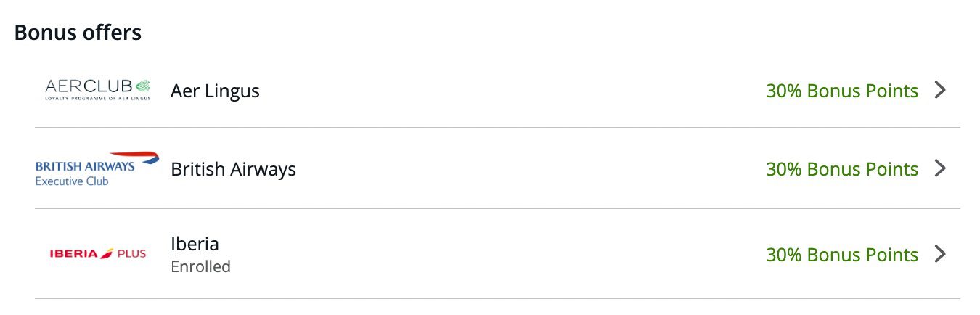Select the British Airways partner name
This screenshot has height=315, width=980.
tap(233, 169)
